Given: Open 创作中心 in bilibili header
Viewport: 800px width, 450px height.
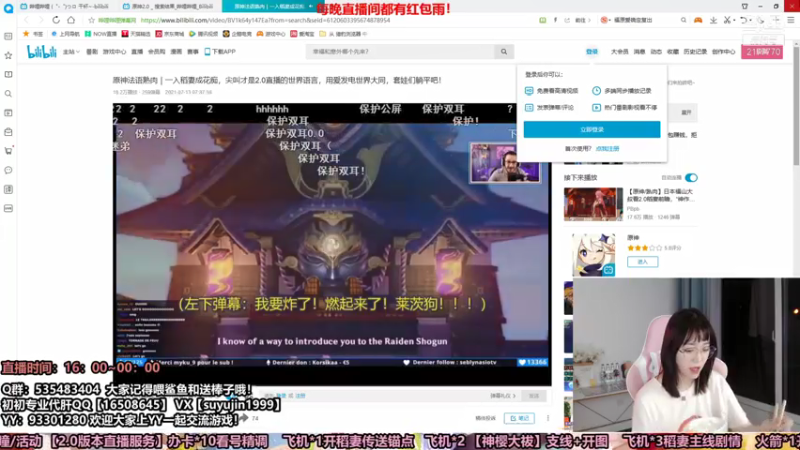Looking at the screenshot, I should point(723,52).
